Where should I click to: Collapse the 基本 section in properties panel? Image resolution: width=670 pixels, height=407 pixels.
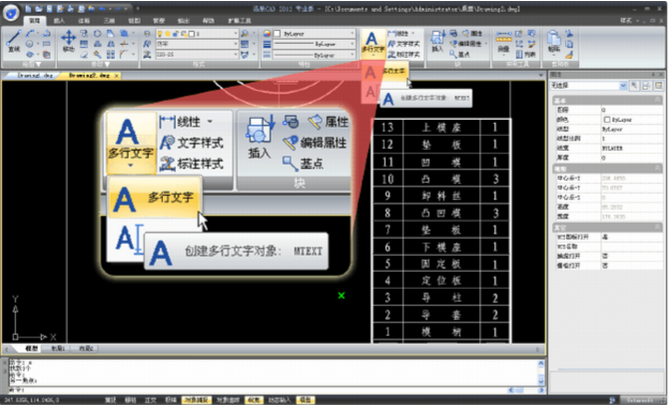[x=658, y=100]
